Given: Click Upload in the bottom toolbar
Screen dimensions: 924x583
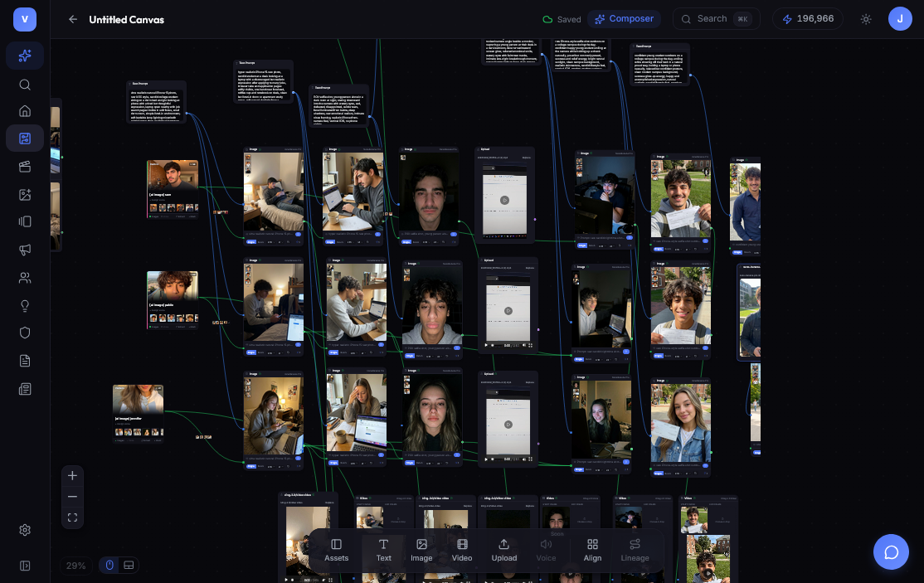Looking at the screenshot, I should click(503, 550).
